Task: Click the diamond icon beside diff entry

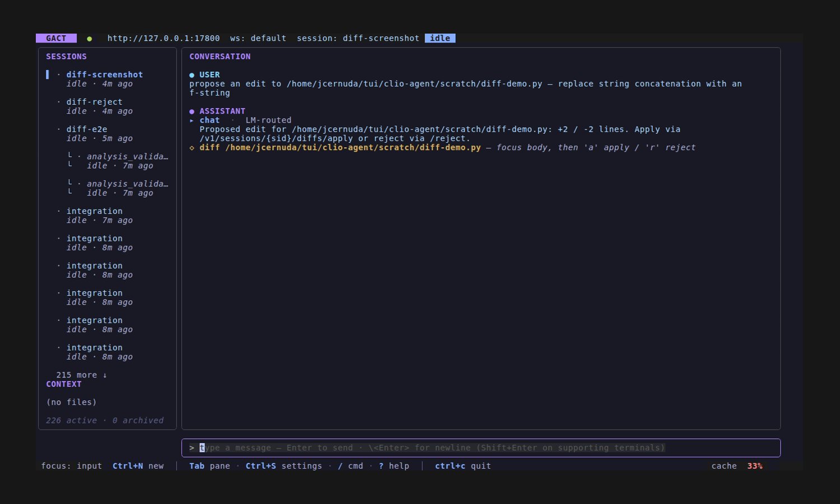Action: tap(192, 147)
